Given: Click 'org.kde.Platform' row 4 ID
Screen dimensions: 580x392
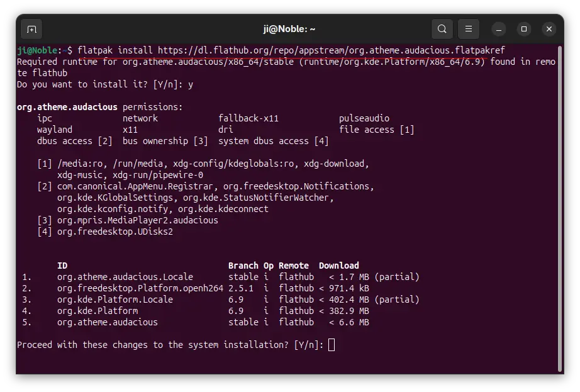Looking at the screenshot, I should point(98,311).
